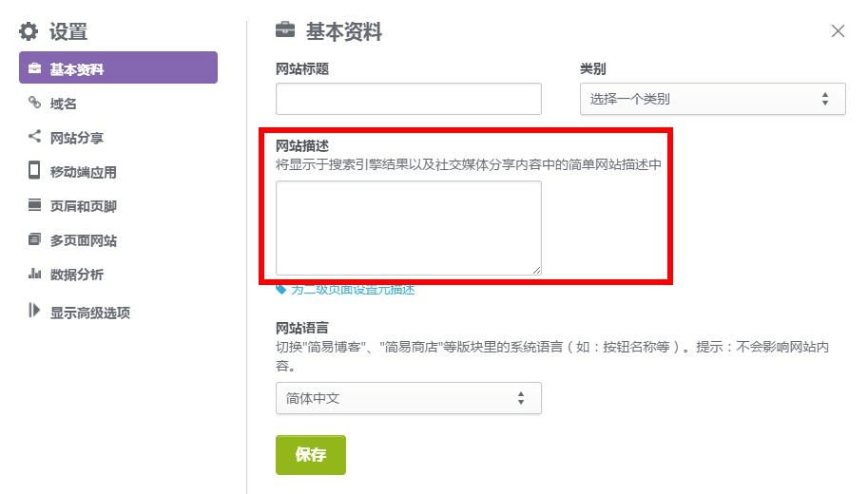Open the 简体中文 language dropdown

point(408,399)
